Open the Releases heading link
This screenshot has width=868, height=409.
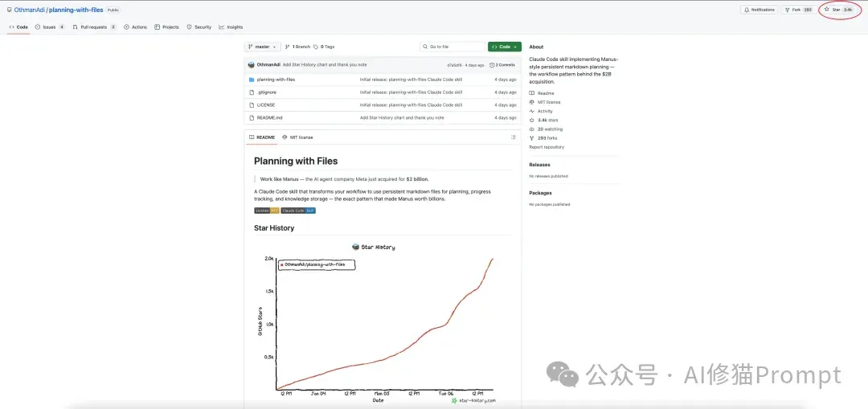540,165
